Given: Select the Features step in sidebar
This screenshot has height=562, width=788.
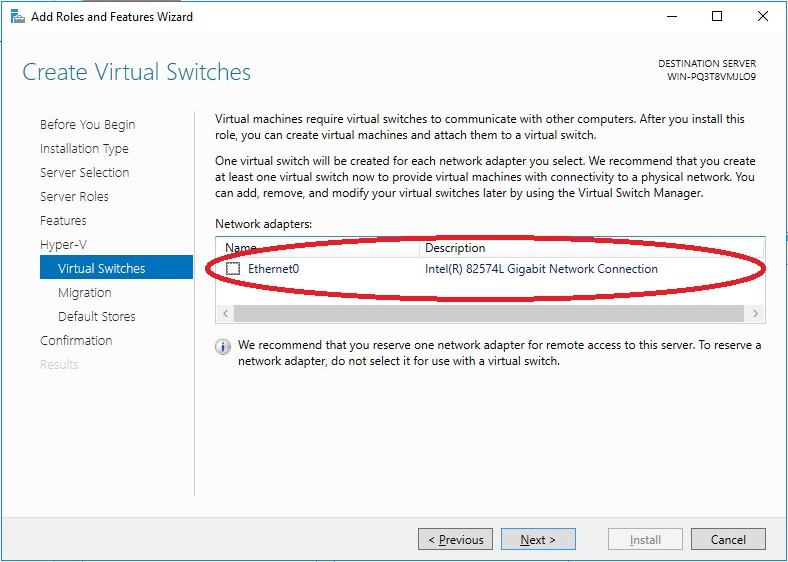Looking at the screenshot, I should click(63, 221).
